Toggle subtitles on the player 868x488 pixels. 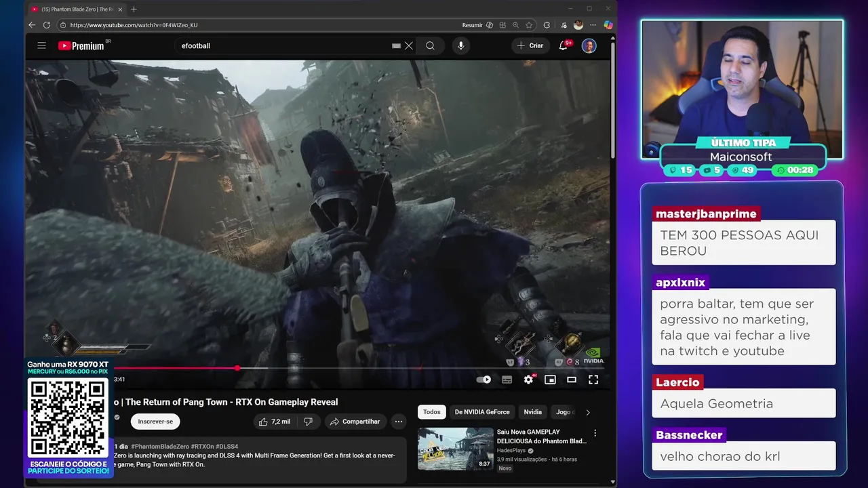(507, 380)
